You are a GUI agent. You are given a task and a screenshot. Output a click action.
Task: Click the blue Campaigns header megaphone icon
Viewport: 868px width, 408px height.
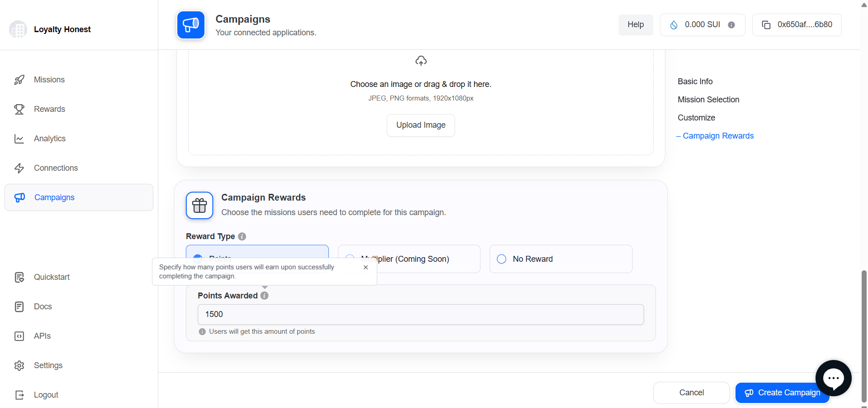tap(191, 25)
